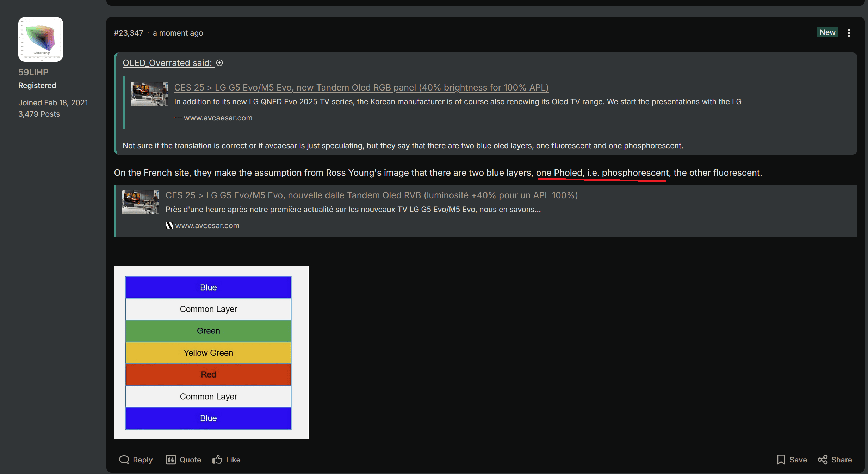The height and width of the screenshot is (474, 868).
Task: Click the 'Red' layer in diagram
Action: click(x=209, y=374)
